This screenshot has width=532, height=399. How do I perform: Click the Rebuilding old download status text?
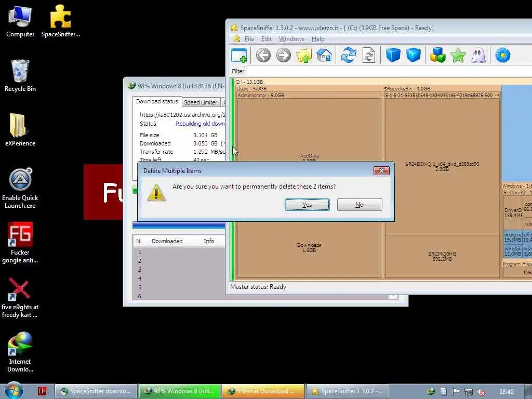click(x=200, y=124)
